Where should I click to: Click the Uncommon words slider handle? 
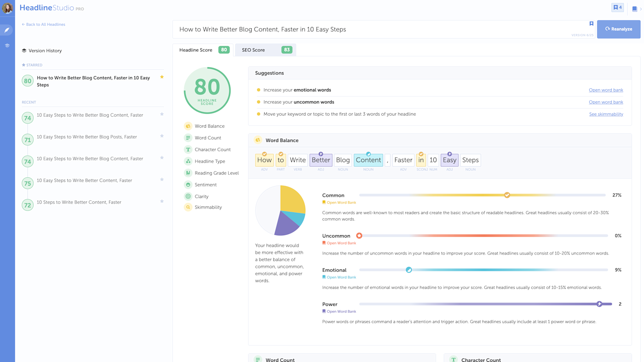(x=359, y=236)
